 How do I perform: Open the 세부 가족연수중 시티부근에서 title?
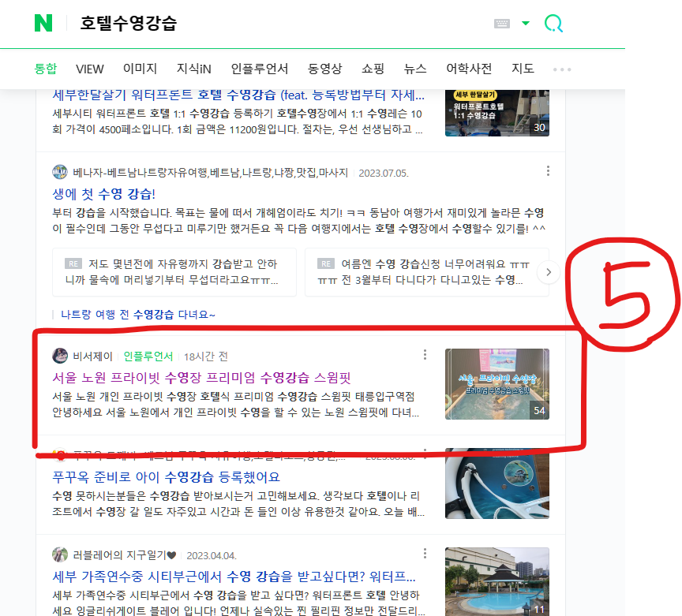point(234,577)
